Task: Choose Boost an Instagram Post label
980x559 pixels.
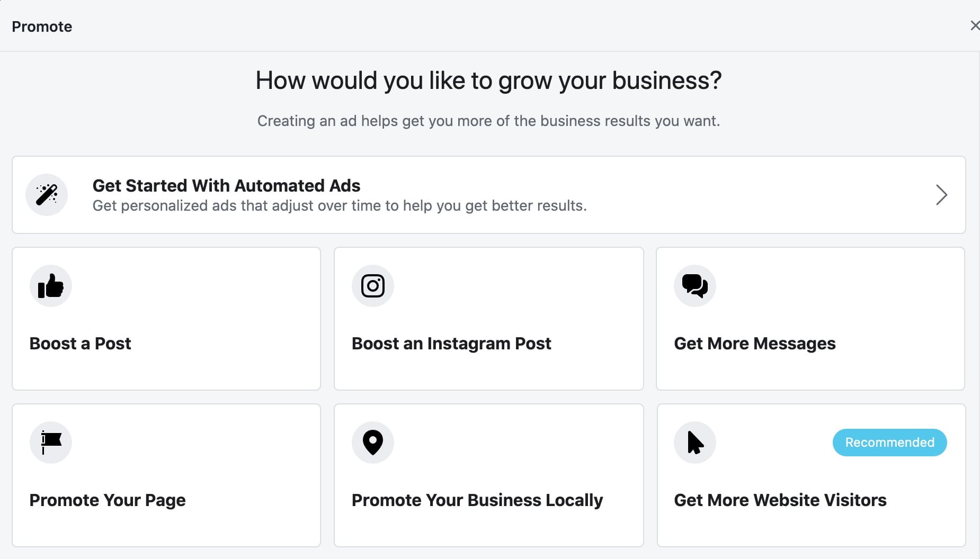Action: (x=451, y=344)
